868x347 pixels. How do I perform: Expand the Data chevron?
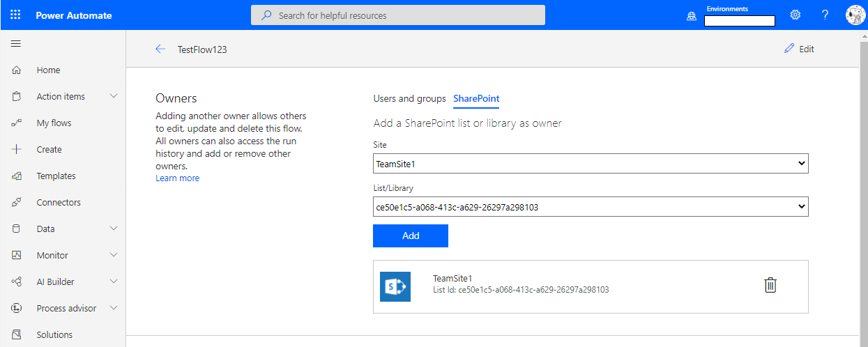point(114,229)
